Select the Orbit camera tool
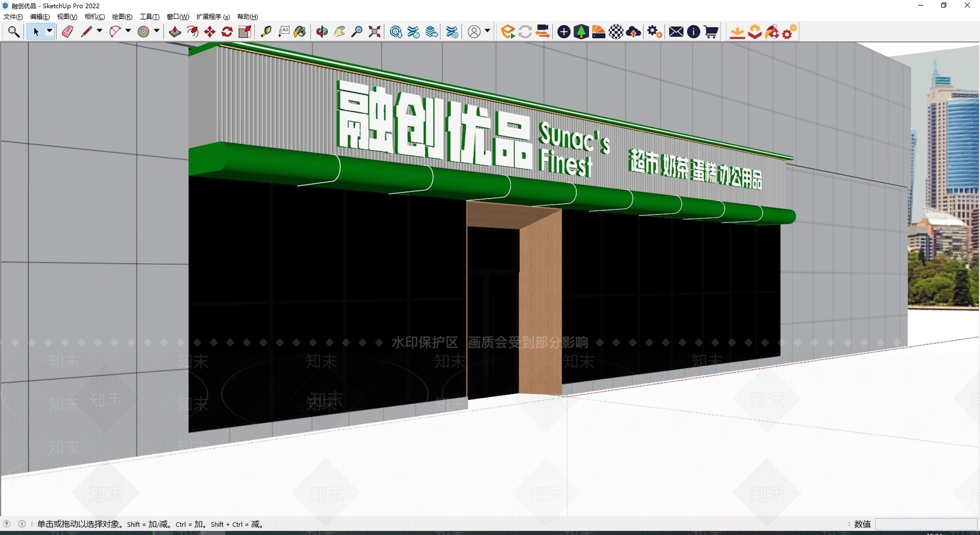The width and height of the screenshot is (980, 535). 322,32
